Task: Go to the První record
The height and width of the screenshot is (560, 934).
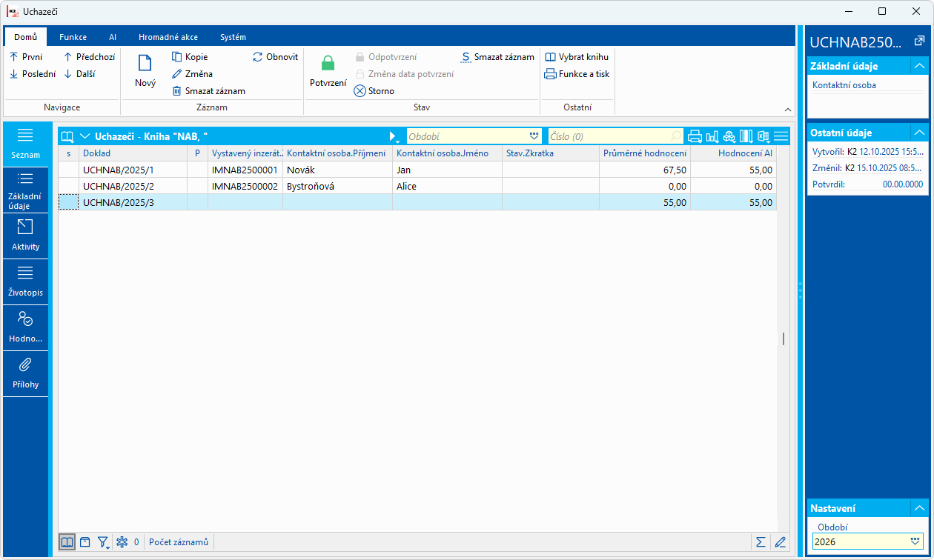Action: [x=26, y=57]
